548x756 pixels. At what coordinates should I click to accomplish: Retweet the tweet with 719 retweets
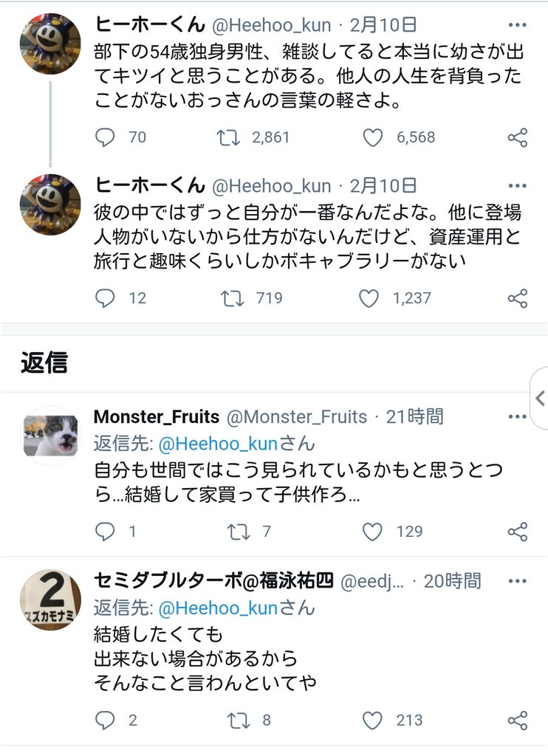pos(232,298)
